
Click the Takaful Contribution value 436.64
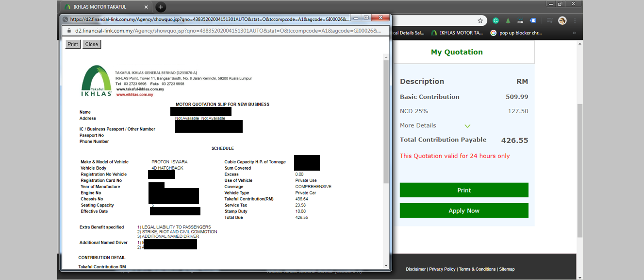pos(301,199)
